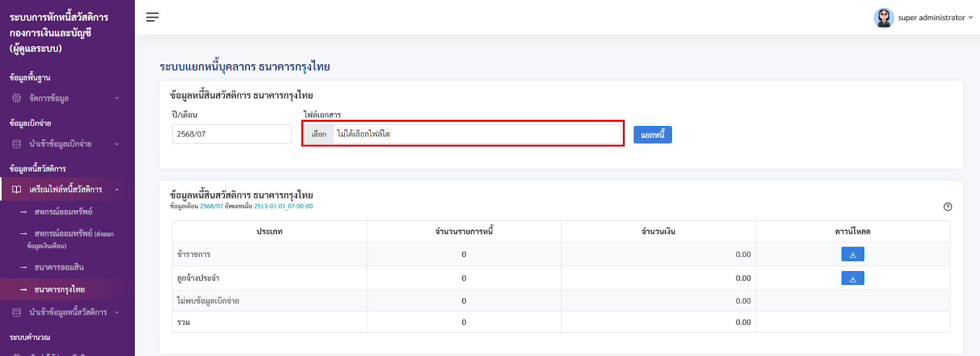Click the ไม่ได้เลือกไฟล์ใด file name field
Screen dimensions: 980x356
tap(477, 134)
